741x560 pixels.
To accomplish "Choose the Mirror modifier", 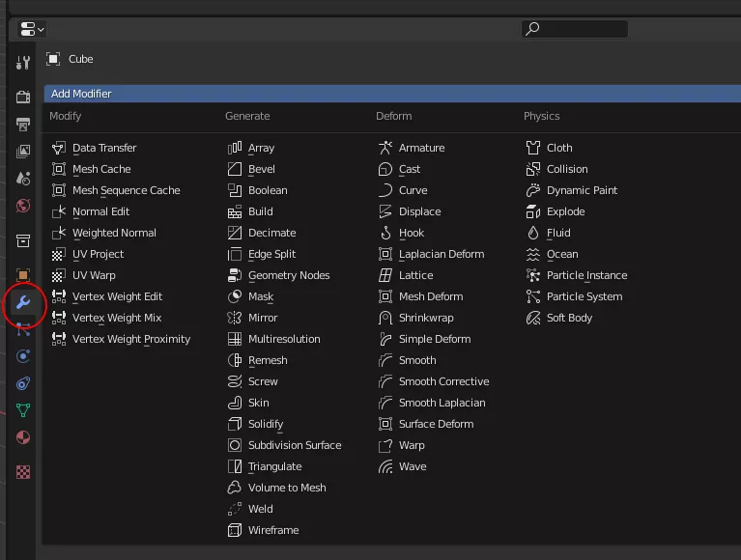I will (262, 318).
